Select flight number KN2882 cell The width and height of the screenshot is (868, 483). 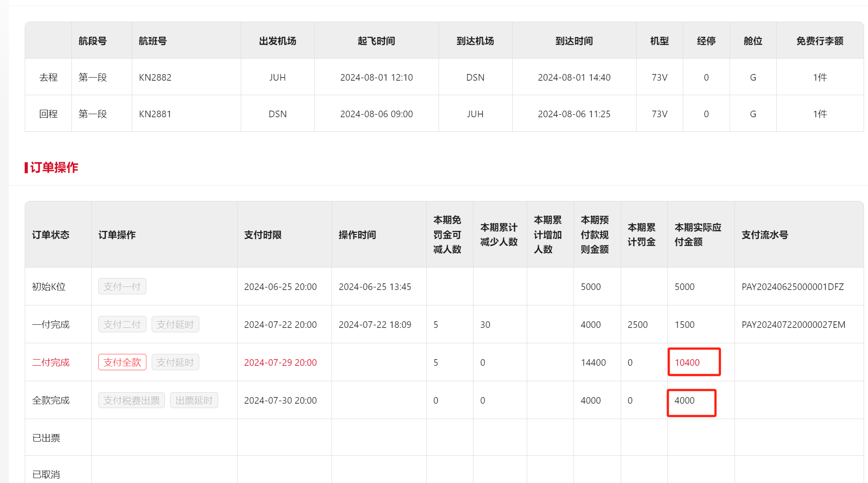tap(155, 78)
